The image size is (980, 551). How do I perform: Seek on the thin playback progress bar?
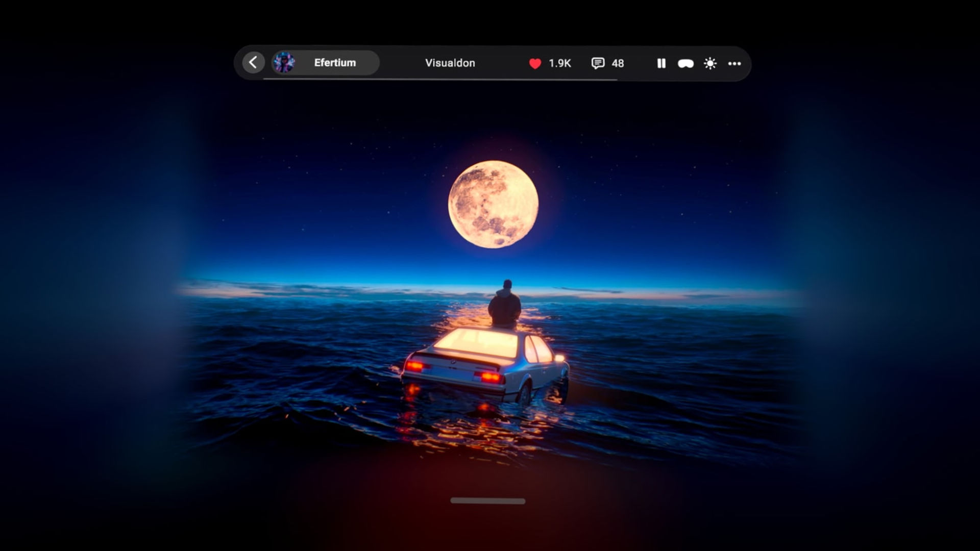440,80
